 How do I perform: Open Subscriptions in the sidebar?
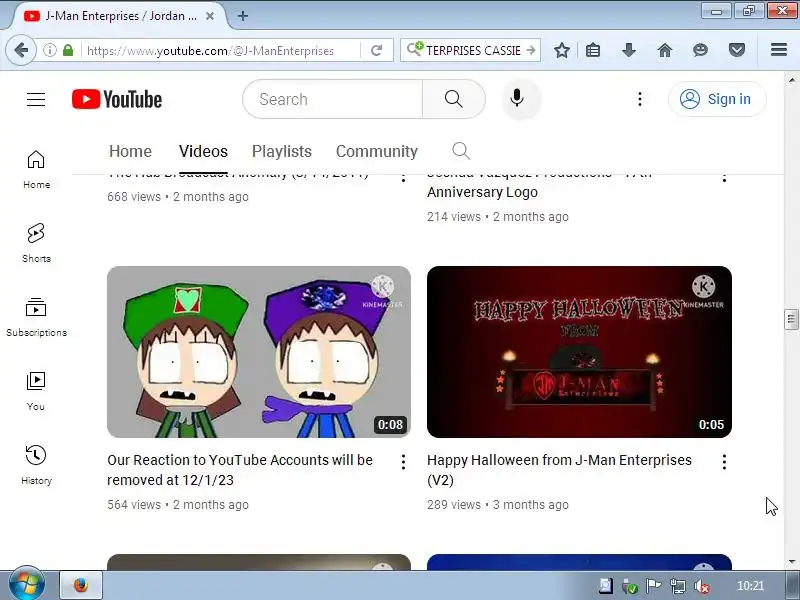tap(36, 317)
